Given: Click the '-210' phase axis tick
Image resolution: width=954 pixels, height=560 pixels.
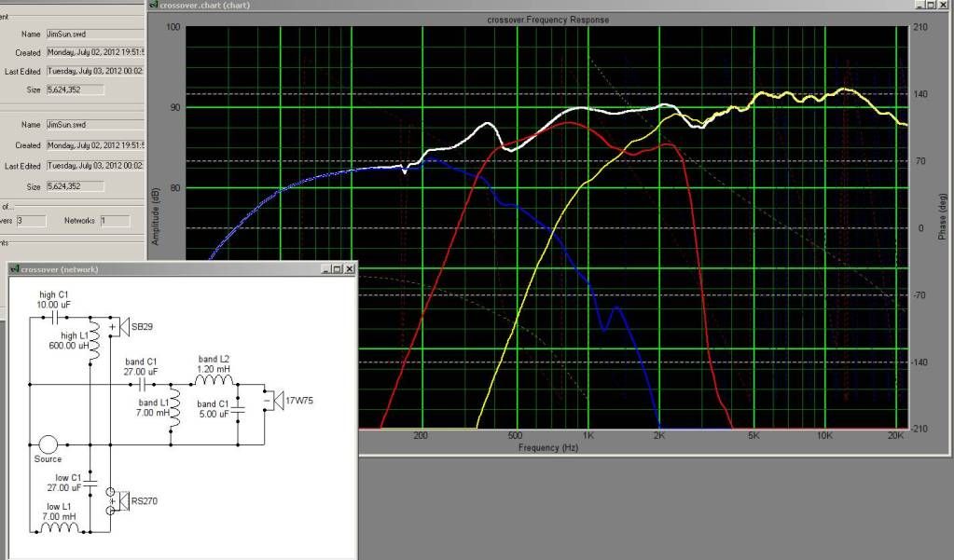Looking at the screenshot, I should [x=919, y=430].
